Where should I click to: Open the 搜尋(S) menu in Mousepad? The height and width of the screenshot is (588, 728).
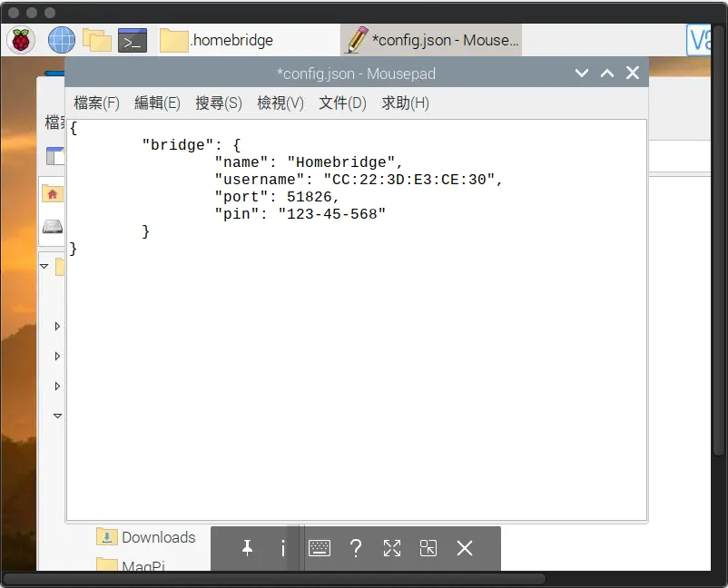218,103
